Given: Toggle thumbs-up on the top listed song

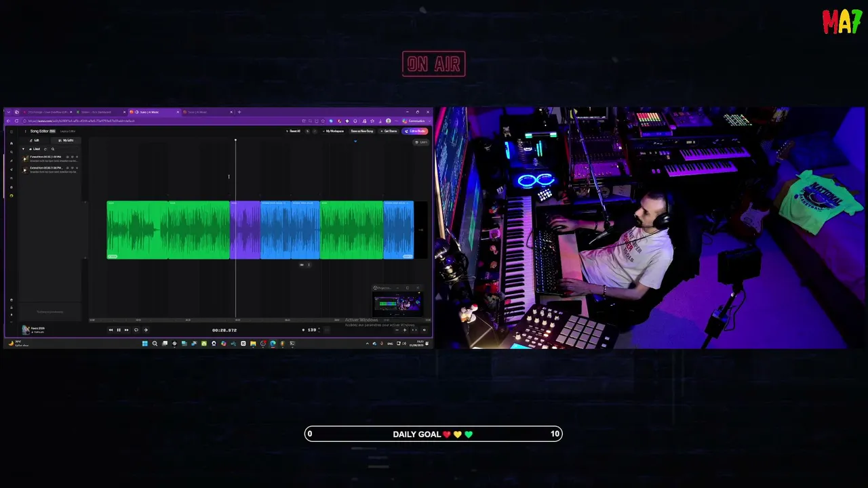Looking at the screenshot, I should pyautogui.click(x=67, y=157).
